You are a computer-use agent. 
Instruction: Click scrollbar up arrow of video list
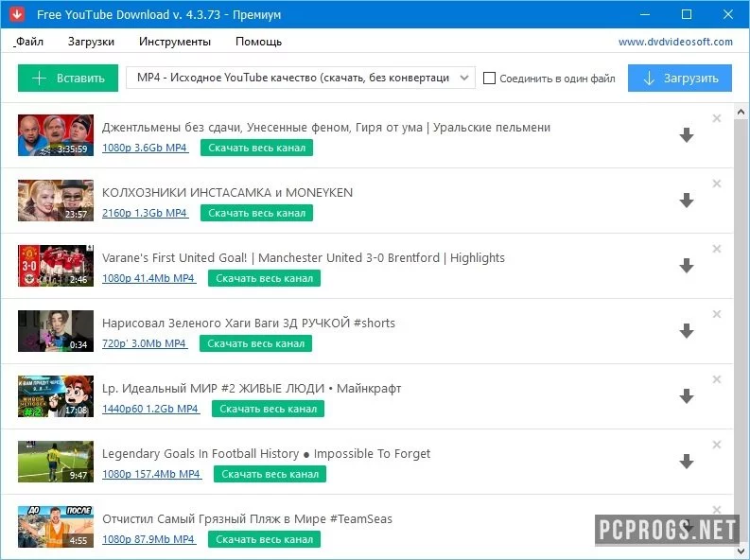click(741, 113)
